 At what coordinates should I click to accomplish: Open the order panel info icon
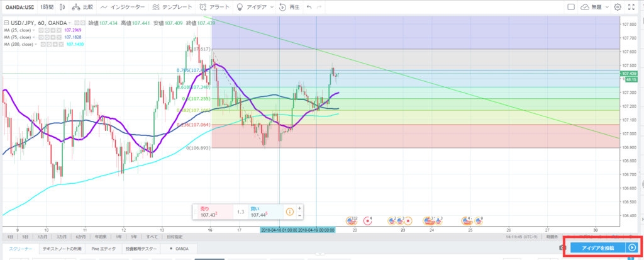(289, 212)
